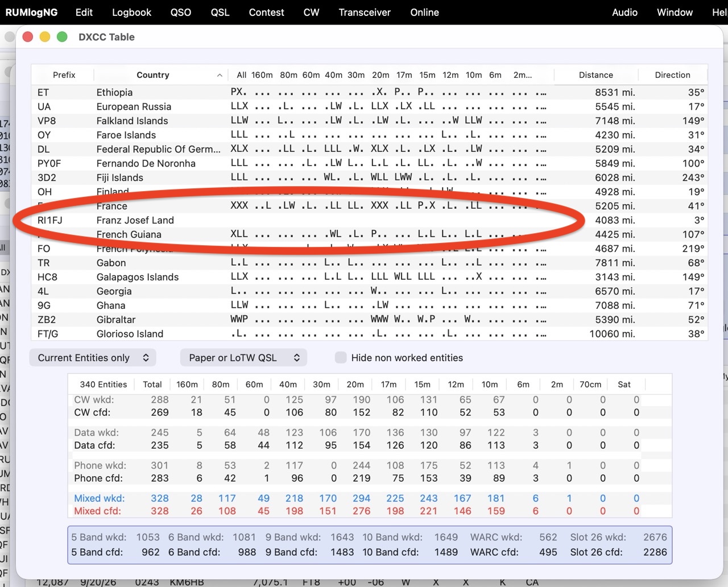Click the Mixed wkd total 328
The width and height of the screenshot is (728, 587).
click(160, 498)
